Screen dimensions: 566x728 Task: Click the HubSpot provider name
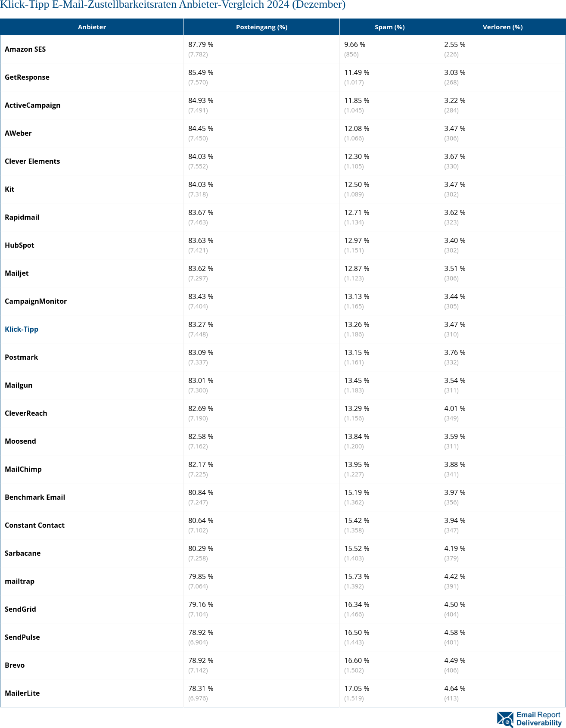pyautogui.click(x=19, y=245)
